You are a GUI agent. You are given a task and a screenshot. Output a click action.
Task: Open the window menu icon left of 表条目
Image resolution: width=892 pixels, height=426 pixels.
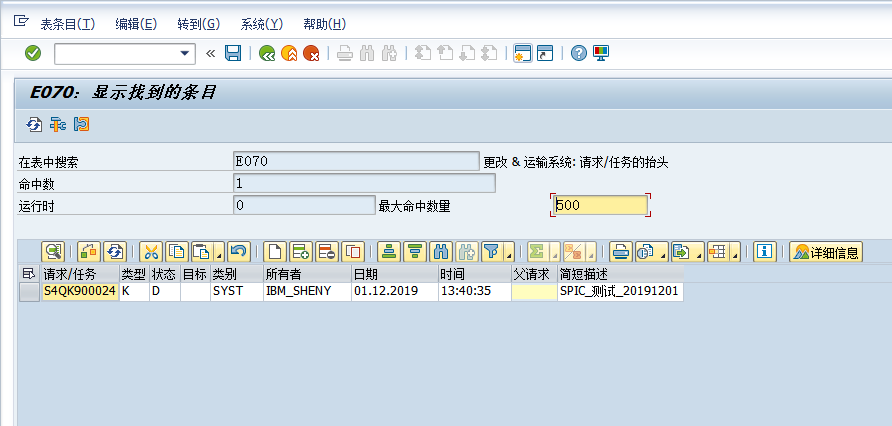pos(20,22)
